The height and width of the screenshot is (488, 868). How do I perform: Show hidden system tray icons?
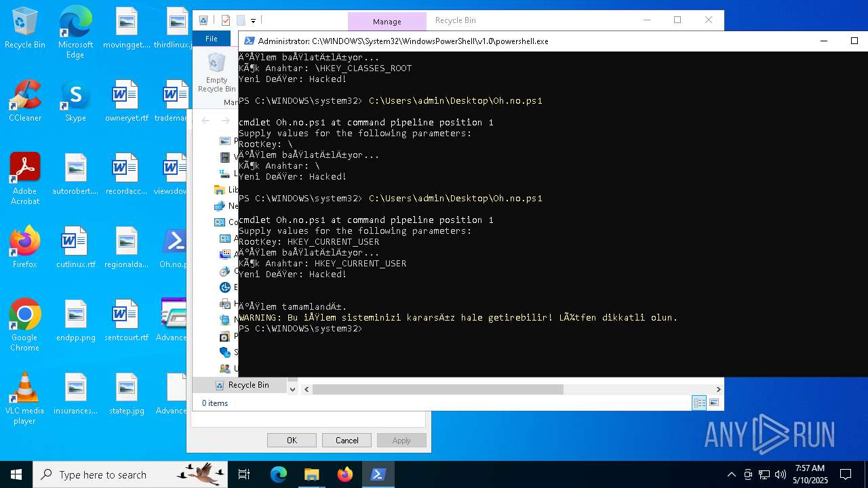pyautogui.click(x=731, y=474)
